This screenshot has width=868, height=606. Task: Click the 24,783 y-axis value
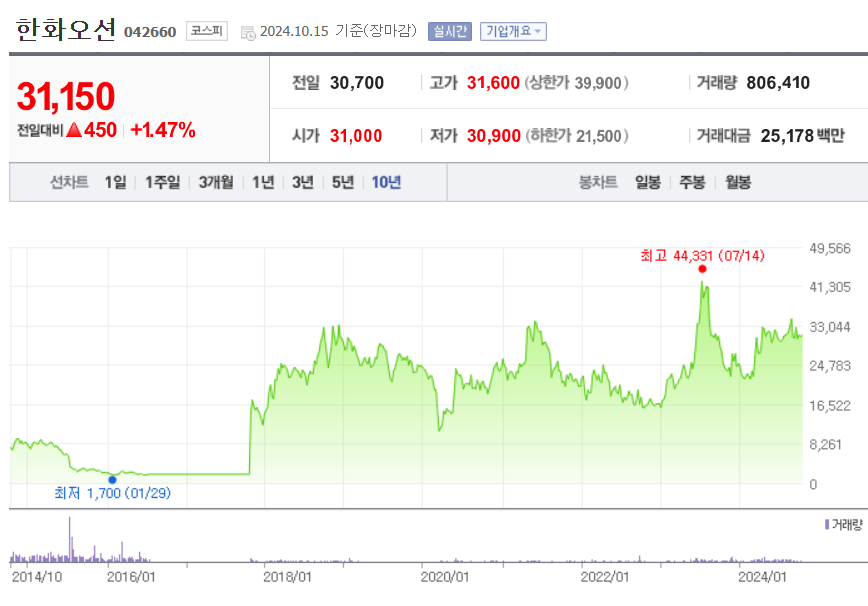pyautogui.click(x=830, y=366)
